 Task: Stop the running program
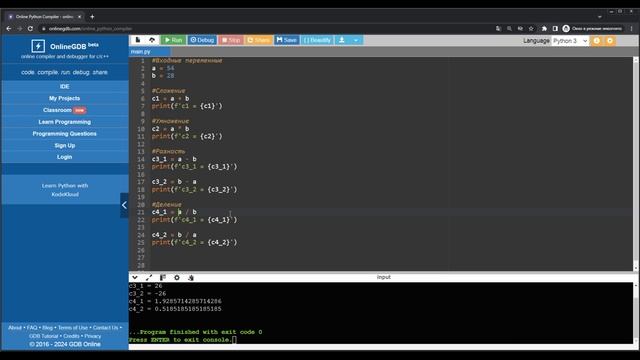(231, 40)
